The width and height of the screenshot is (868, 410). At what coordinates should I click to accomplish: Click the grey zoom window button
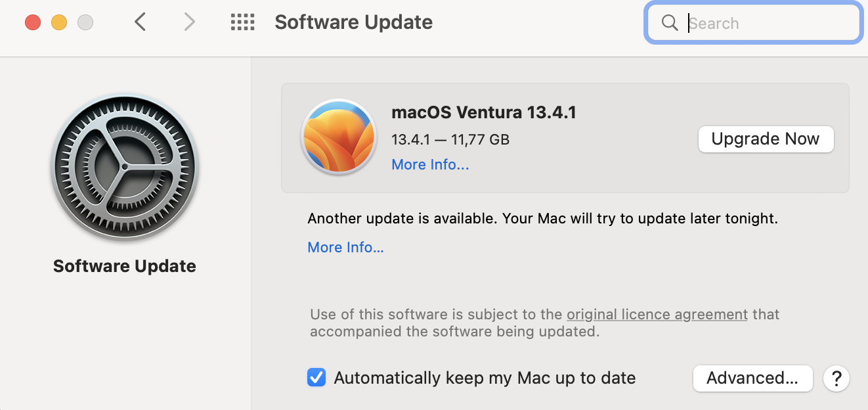point(85,23)
